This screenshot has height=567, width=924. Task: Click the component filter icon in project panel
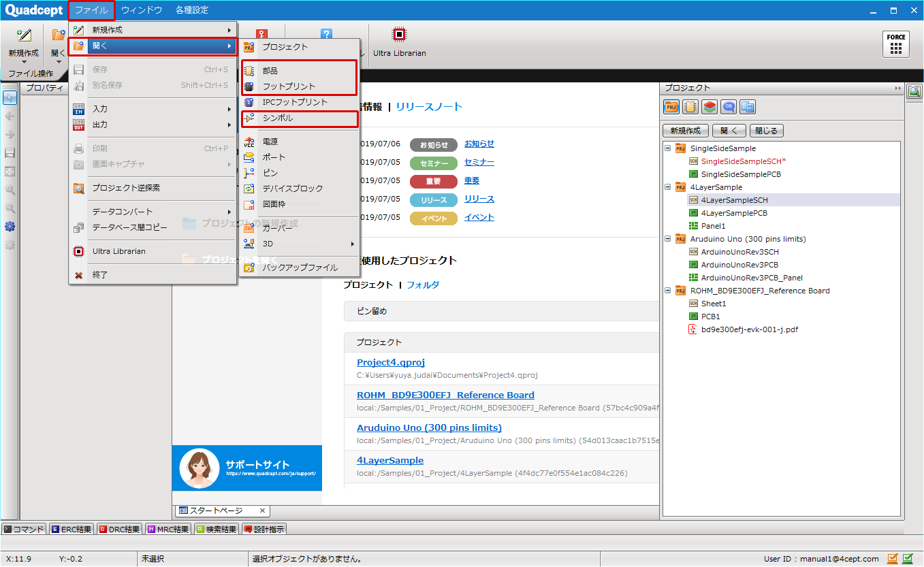tap(690, 107)
